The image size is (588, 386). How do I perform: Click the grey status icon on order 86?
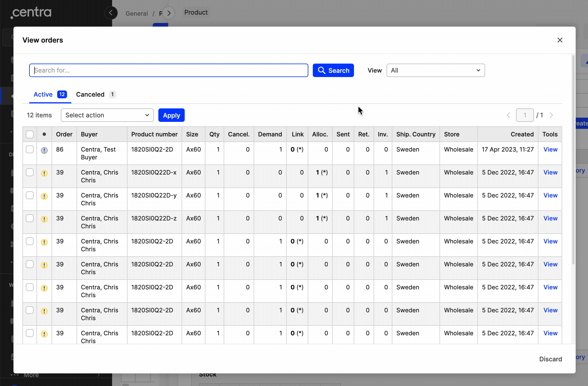pos(44,150)
